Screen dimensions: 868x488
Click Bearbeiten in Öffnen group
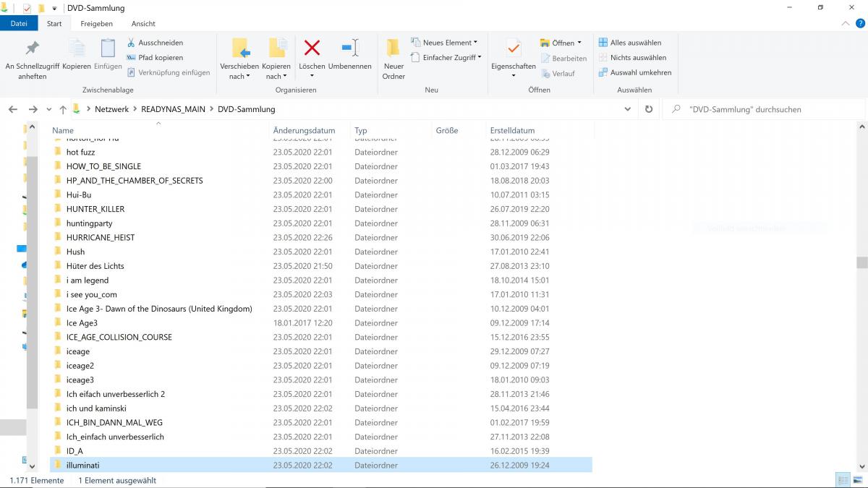563,59
